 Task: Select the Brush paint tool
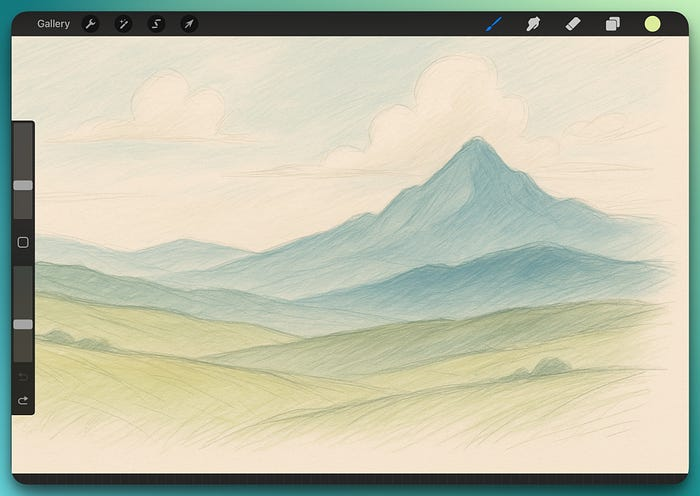coord(494,24)
